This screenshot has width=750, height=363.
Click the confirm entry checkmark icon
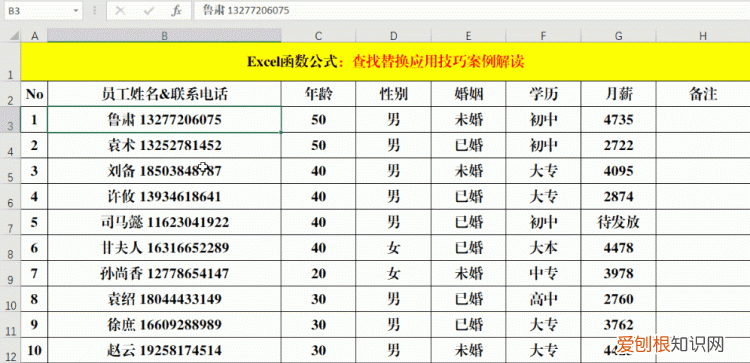149,11
